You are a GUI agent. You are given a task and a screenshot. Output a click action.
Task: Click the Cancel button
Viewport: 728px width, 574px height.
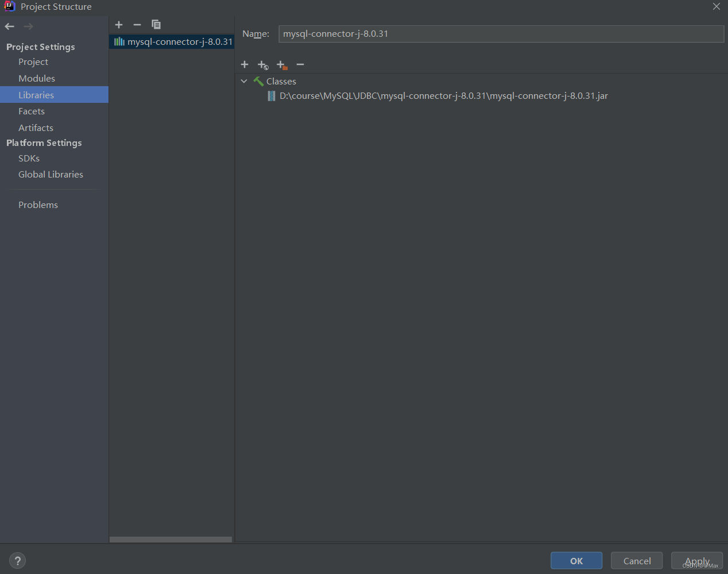tap(637, 561)
